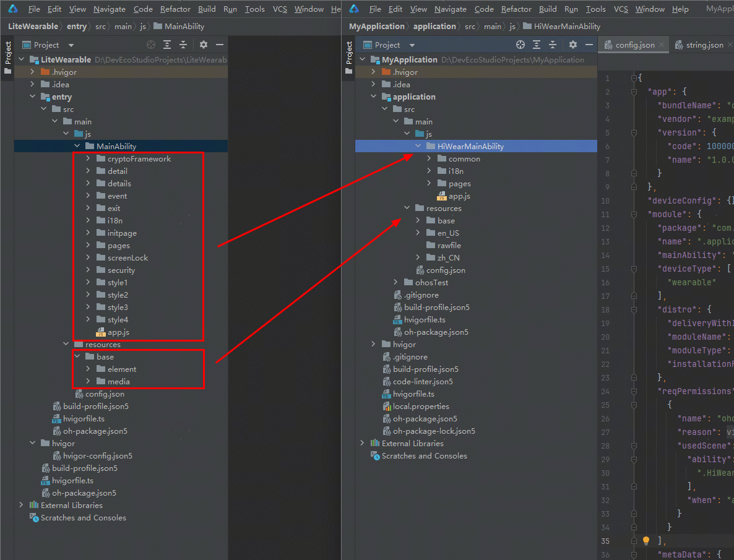
Task: Select oh-package-lock.json5 file
Action: point(434,431)
